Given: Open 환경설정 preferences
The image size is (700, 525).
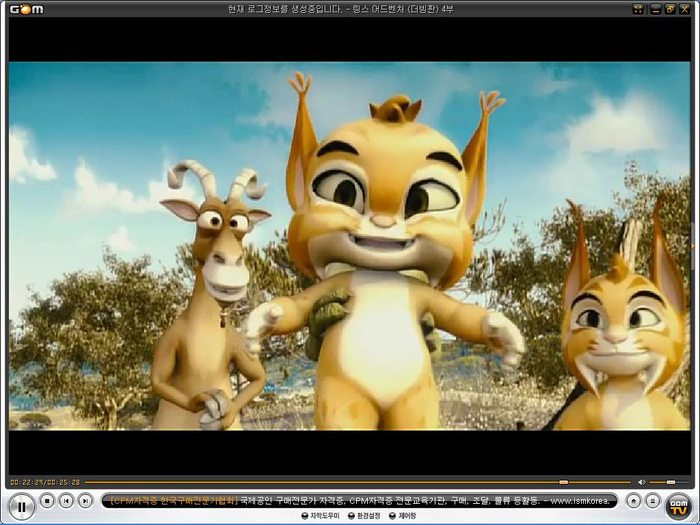Looking at the screenshot, I should (x=364, y=516).
